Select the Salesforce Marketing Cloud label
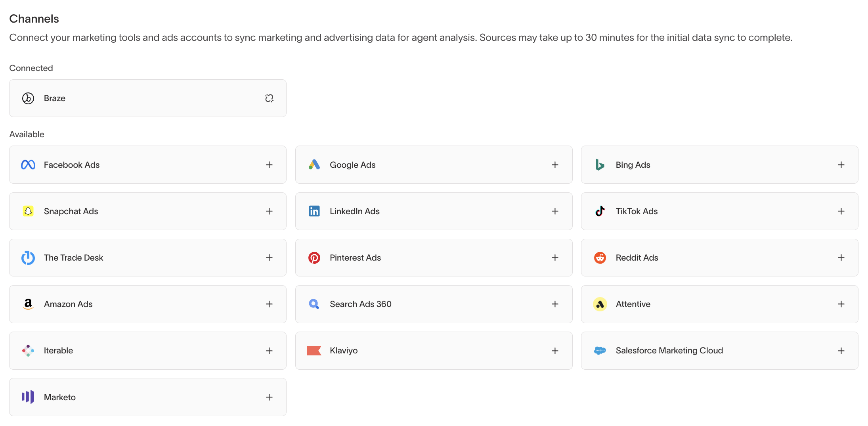The width and height of the screenshot is (868, 426). pos(669,351)
